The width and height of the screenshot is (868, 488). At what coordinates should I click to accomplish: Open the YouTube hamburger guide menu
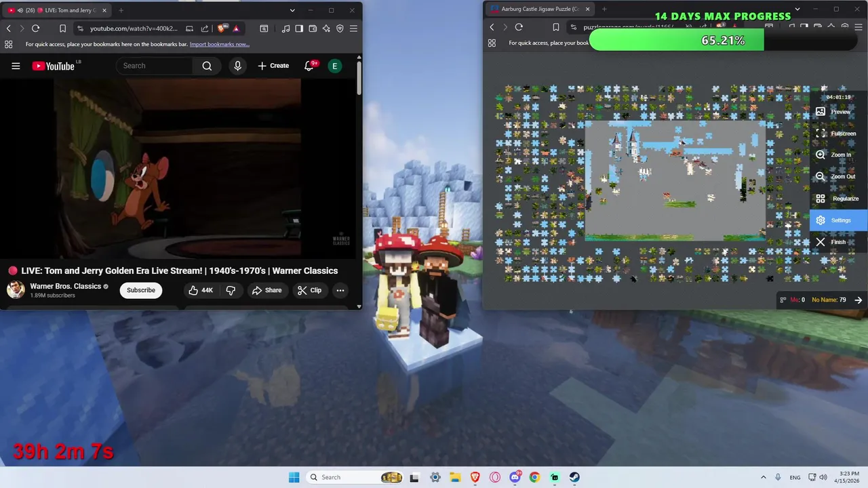point(16,66)
